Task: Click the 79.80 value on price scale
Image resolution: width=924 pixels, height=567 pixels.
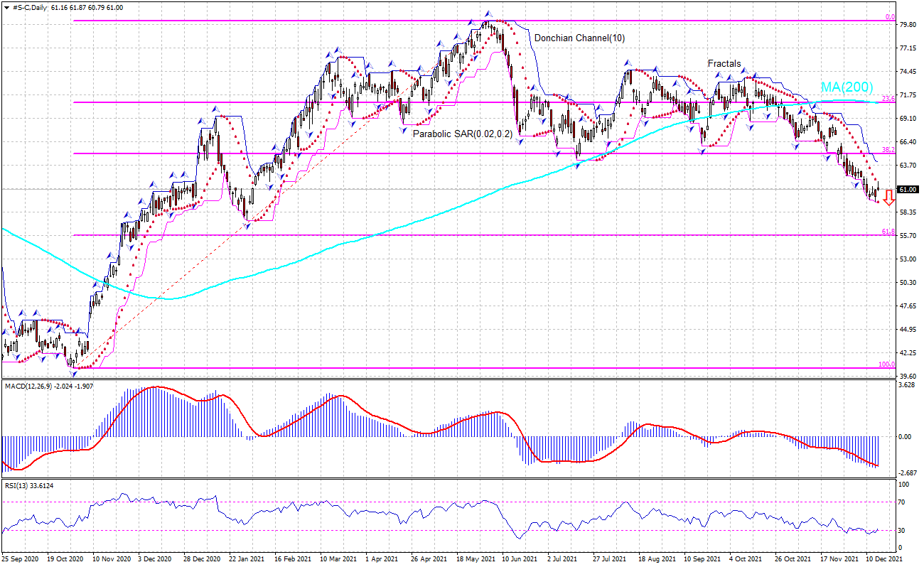Action: (x=908, y=25)
